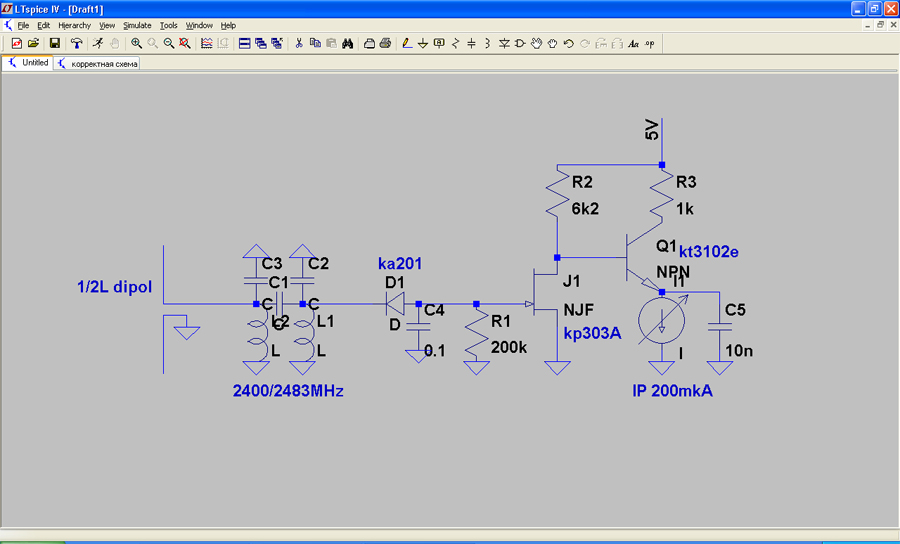Copy with the duplicate pages icon

315,44
